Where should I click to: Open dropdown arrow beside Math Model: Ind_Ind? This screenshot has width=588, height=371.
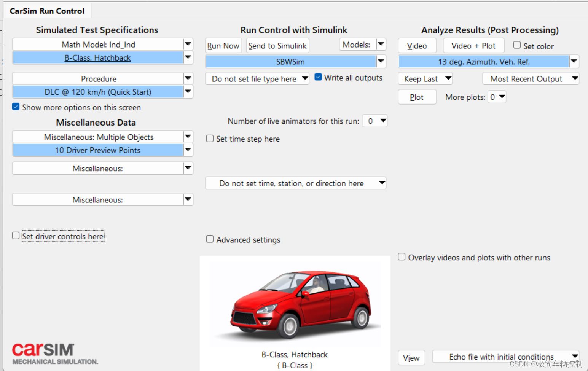click(188, 45)
